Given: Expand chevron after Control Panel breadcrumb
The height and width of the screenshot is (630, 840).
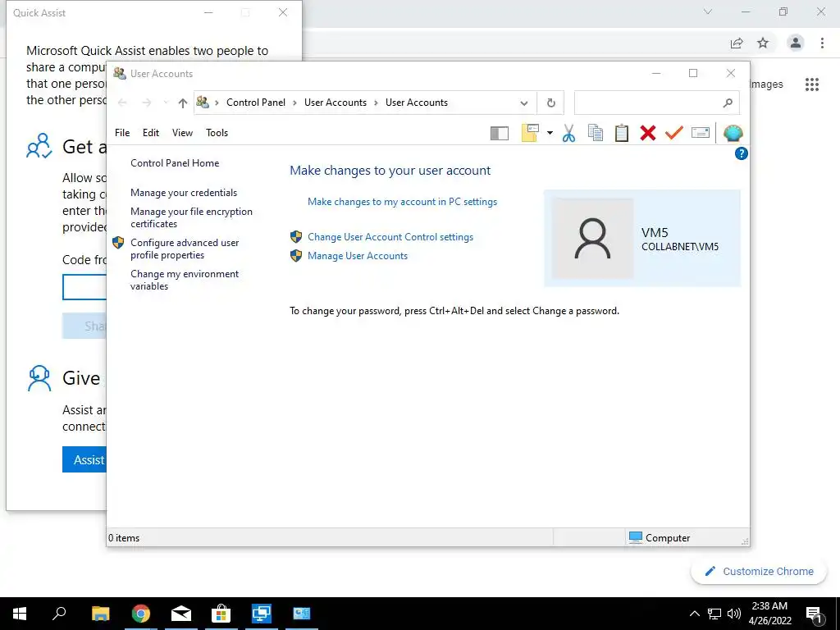Looking at the screenshot, I should coord(294,103).
